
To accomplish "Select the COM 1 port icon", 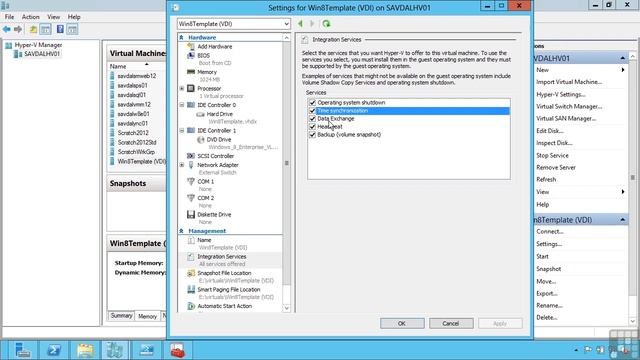I will pyautogui.click(x=191, y=181).
